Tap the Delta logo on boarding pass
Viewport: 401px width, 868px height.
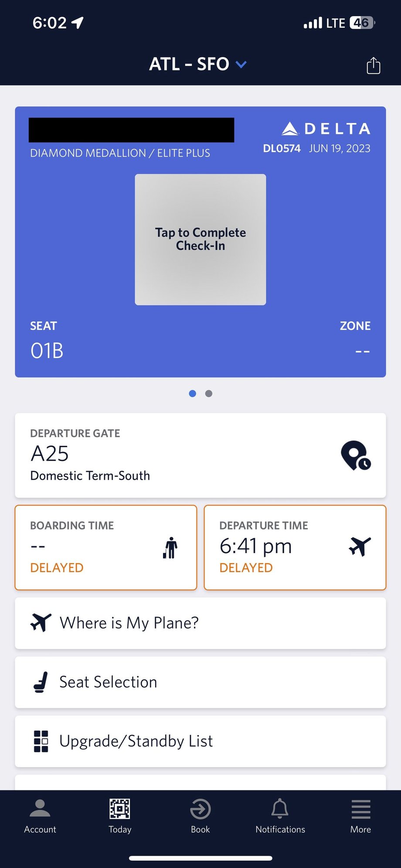[326, 129]
